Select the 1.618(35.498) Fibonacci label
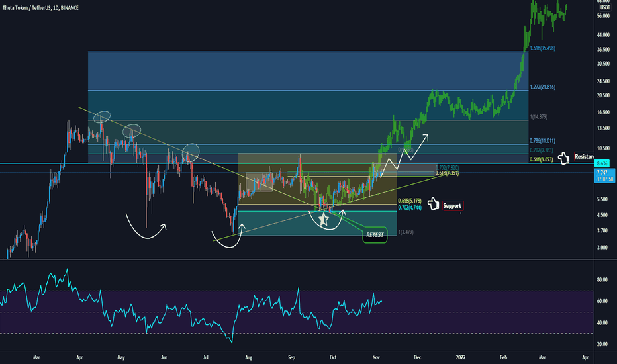 click(x=543, y=48)
